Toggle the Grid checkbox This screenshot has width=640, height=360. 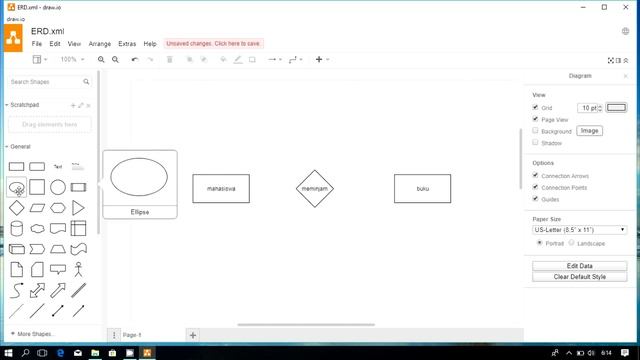click(535, 107)
